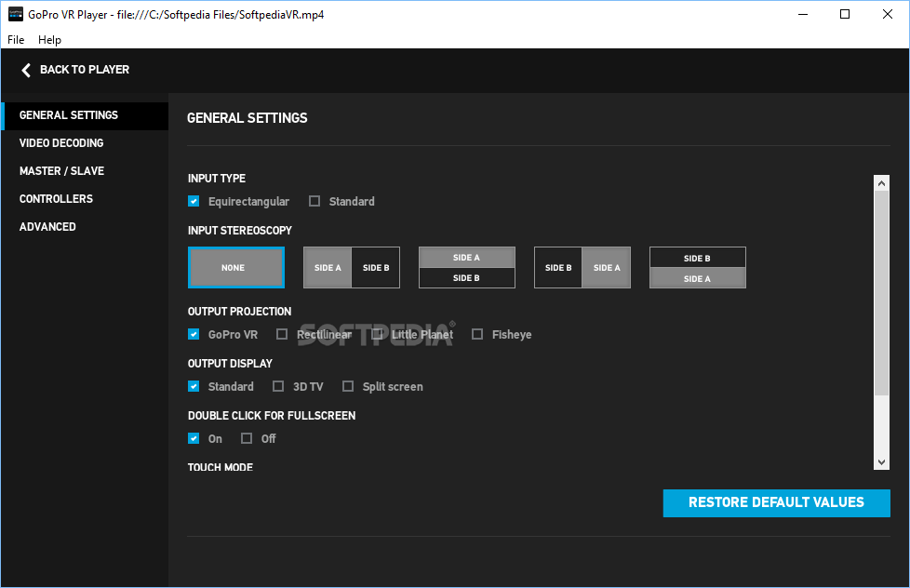Turn On double click for fullscreen
Viewport: 910px width, 588px height.
click(194, 439)
